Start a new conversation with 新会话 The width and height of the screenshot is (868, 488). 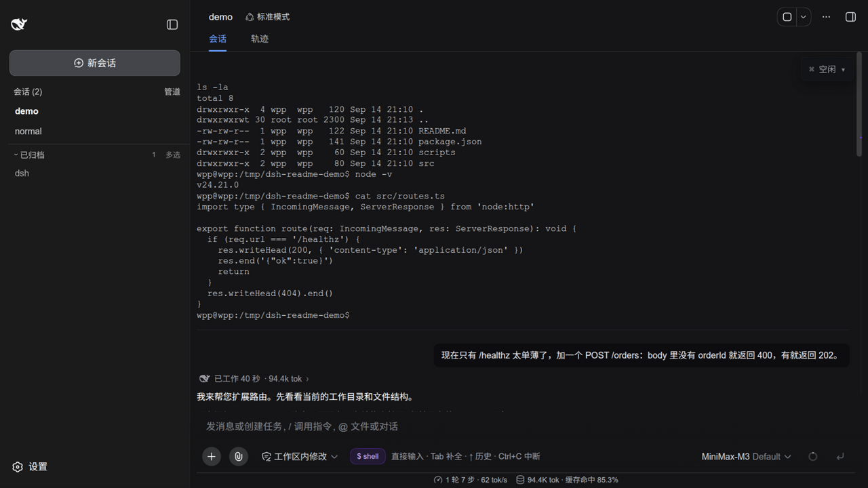[95, 63]
